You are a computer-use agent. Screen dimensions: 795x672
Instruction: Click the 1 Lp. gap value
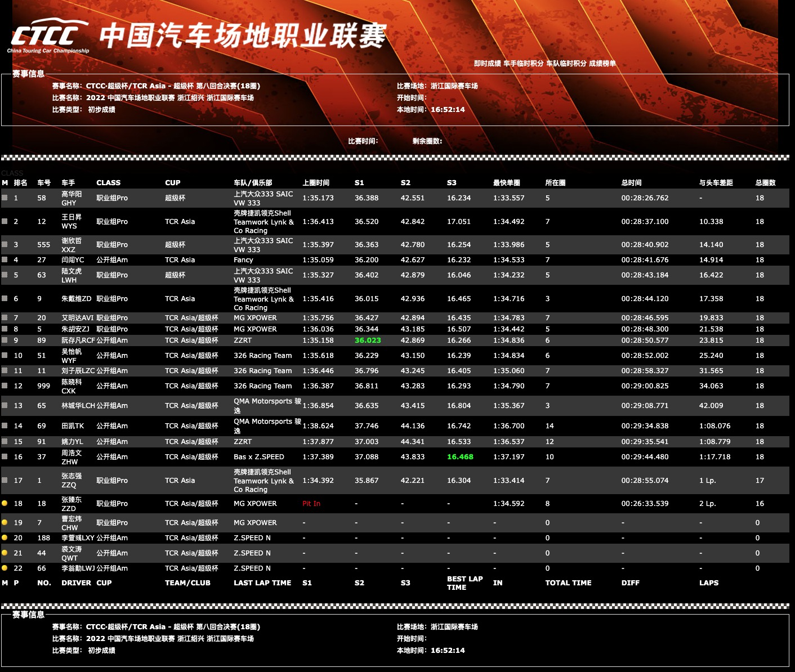tap(708, 481)
